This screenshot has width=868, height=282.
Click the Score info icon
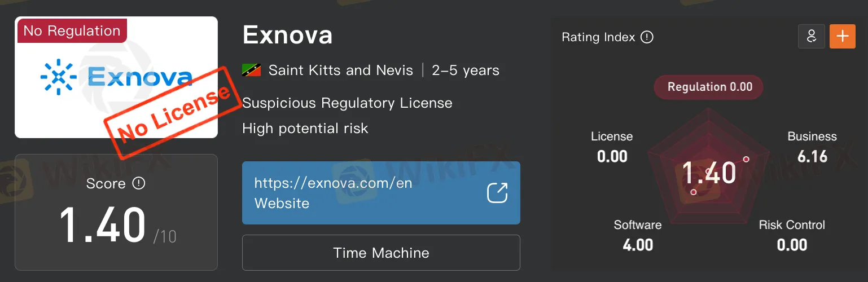(x=139, y=183)
